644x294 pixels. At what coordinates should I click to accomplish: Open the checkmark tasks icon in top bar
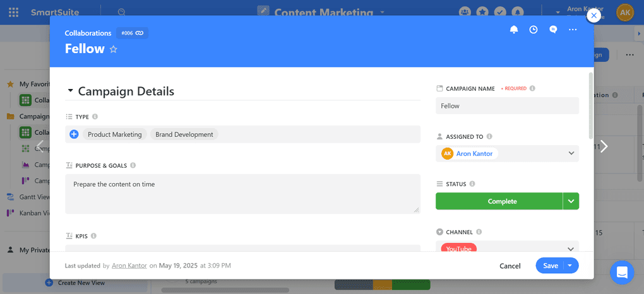(500, 12)
